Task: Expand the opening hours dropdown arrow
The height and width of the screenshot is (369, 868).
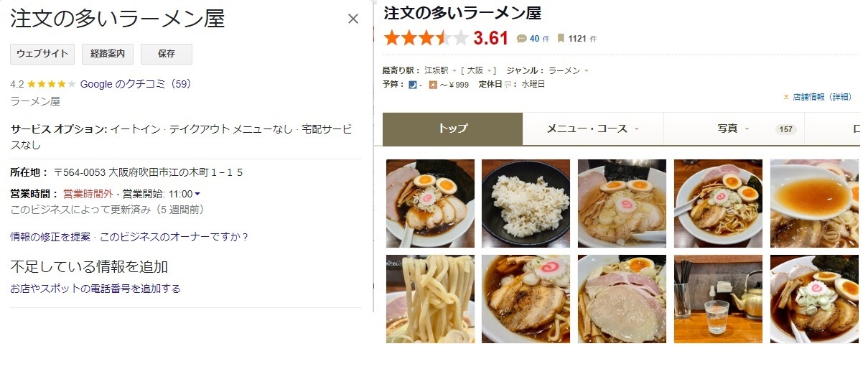Action: 197,194
